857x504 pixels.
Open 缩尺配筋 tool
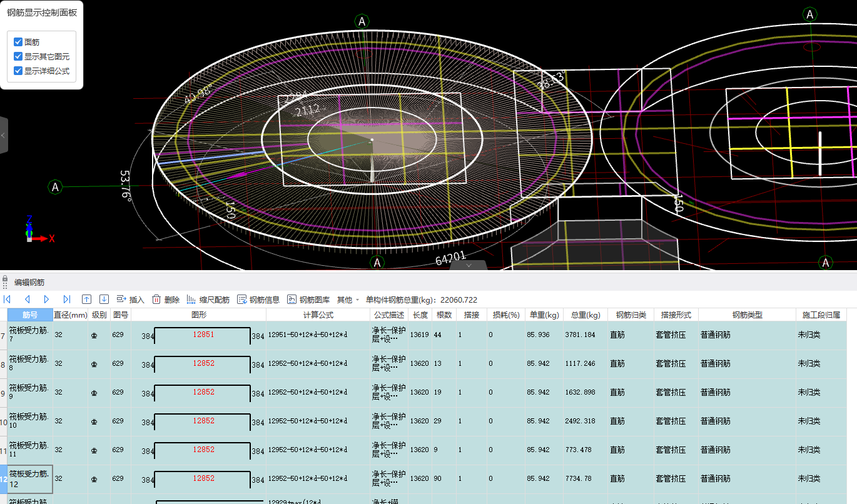[x=208, y=300]
